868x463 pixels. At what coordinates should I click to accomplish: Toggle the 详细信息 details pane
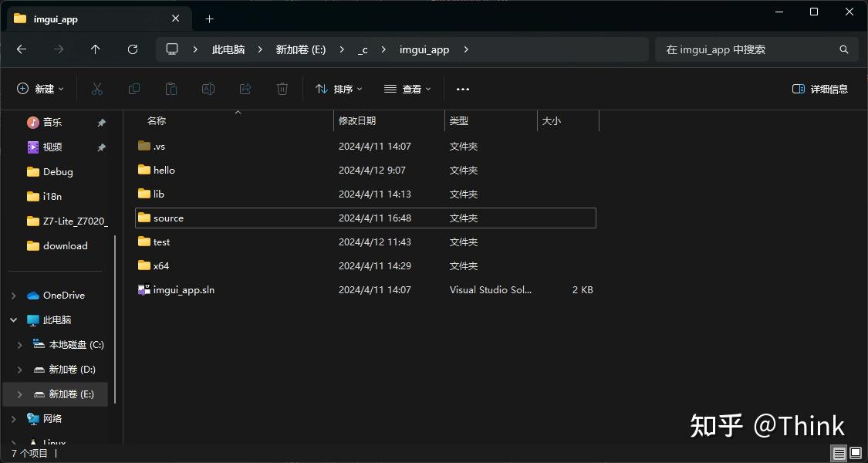tap(820, 90)
